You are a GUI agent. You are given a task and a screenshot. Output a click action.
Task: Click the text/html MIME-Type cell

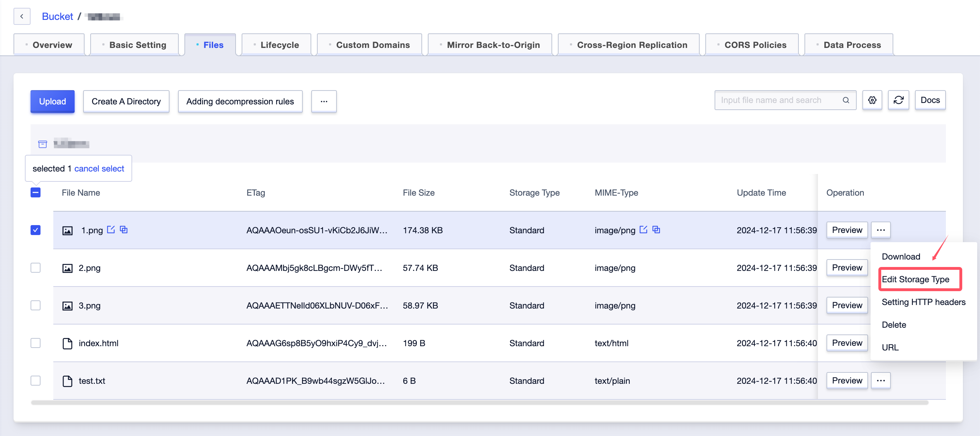pos(612,343)
